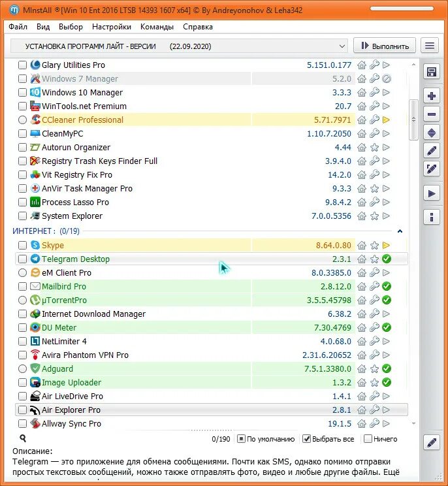
Task: Click the 0/190 selection counter
Action: click(x=221, y=439)
